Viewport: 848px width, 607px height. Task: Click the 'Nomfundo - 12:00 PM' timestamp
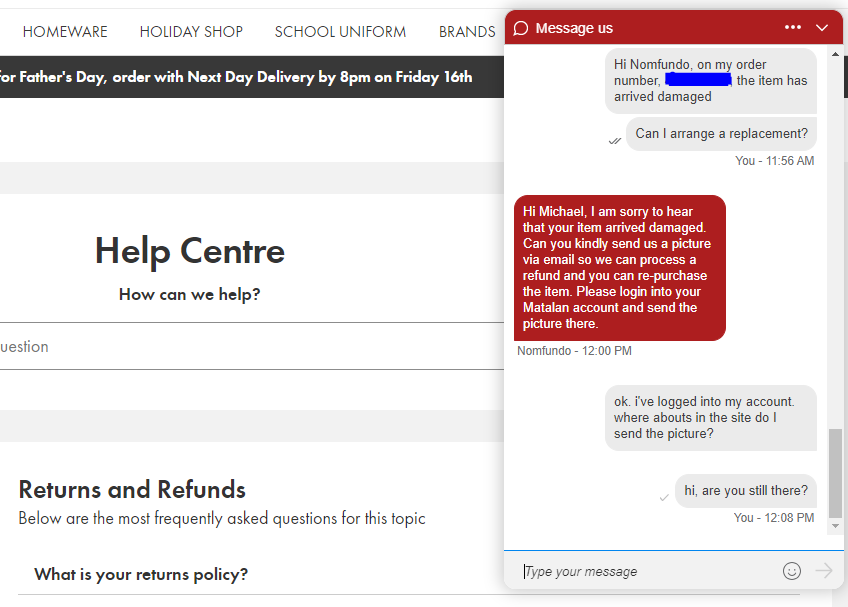[574, 351]
